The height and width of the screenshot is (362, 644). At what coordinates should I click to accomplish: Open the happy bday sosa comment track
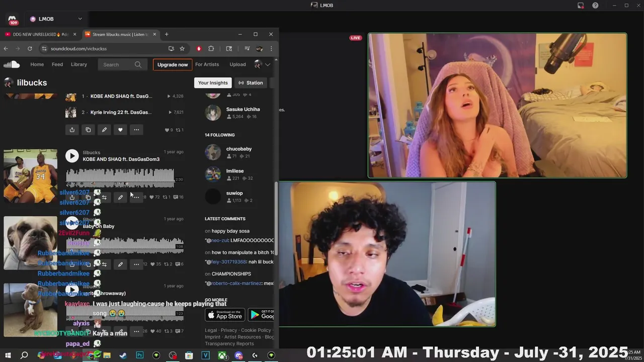point(230,231)
